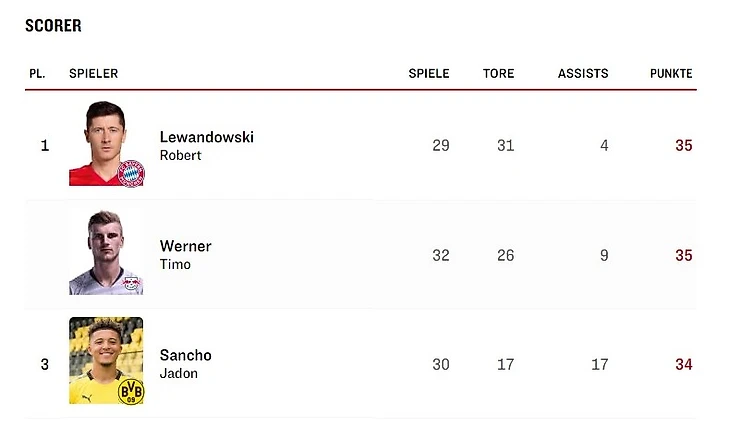Viewport: 730px width, 427px height.
Task: Click Jadon Sancho's player photo
Action: [105, 360]
